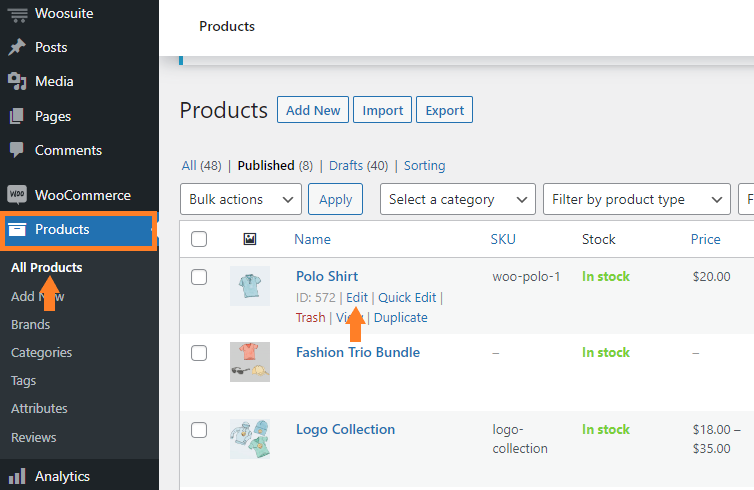Screen dimensions: 754x490
Task: Open the All Products submenu
Action: 47,267
